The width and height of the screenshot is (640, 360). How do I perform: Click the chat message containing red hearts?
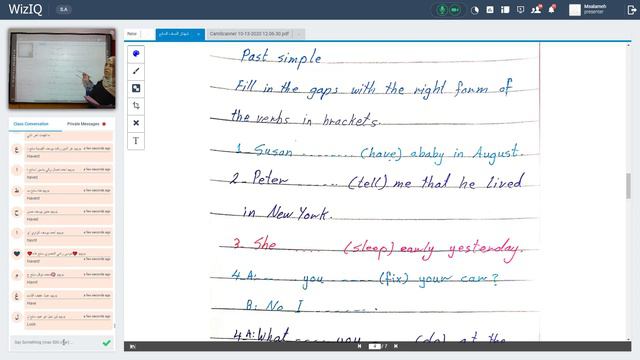pos(68,258)
